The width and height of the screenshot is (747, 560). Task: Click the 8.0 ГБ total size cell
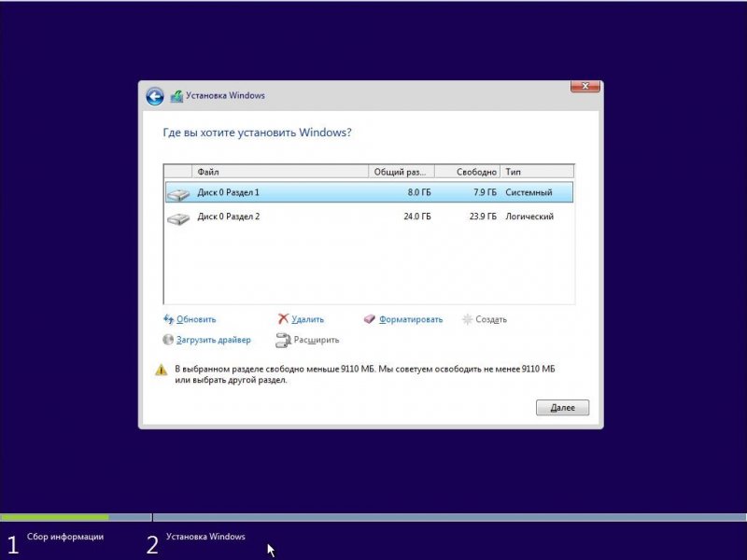[419, 192]
